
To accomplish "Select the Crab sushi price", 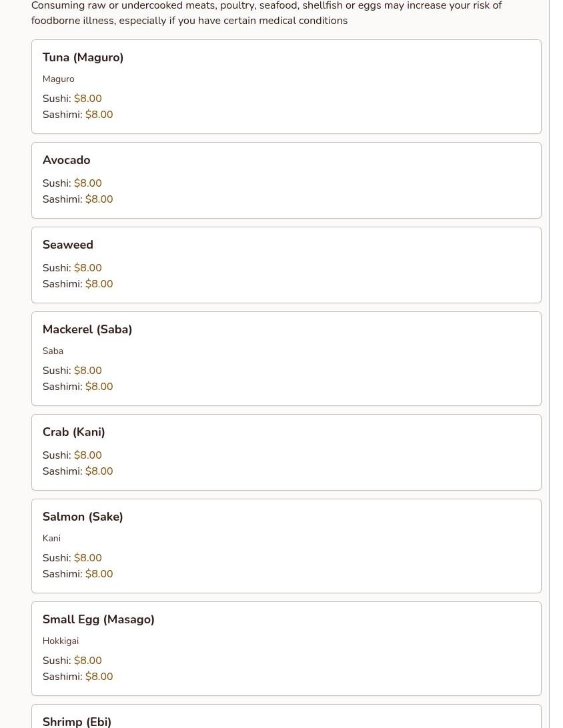I will click(x=87, y=455).
